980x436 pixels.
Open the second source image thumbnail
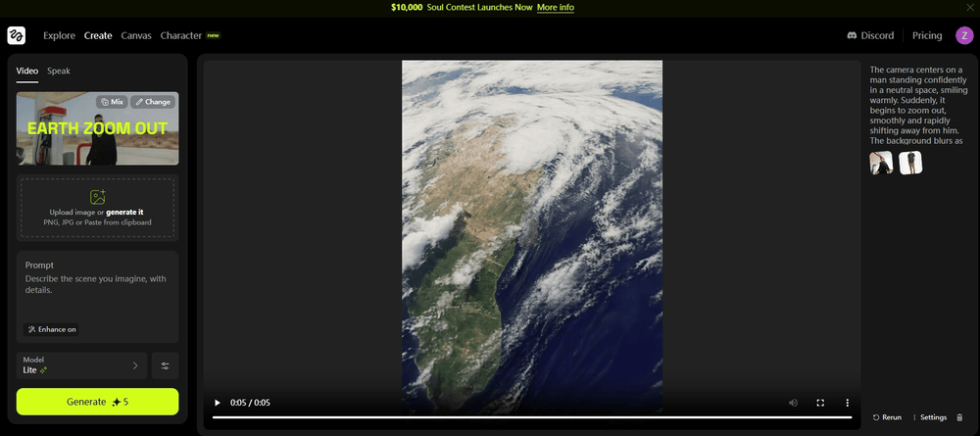tap(910, 163)
